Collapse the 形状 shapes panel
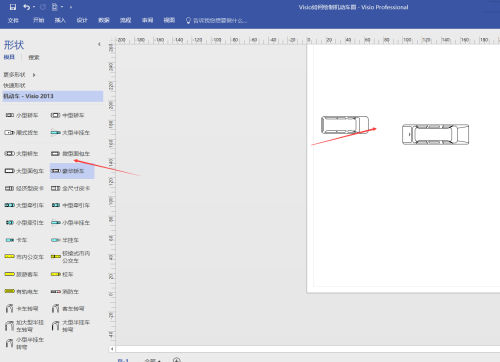This screenshot has height=362, width=500. pyautogui.click(x=99, y=44)
